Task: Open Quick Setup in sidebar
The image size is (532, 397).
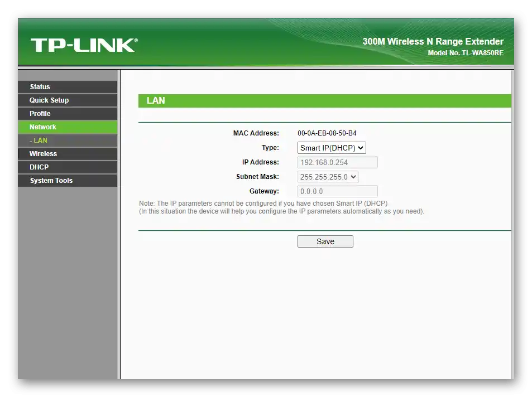Action: coord(68,100)
